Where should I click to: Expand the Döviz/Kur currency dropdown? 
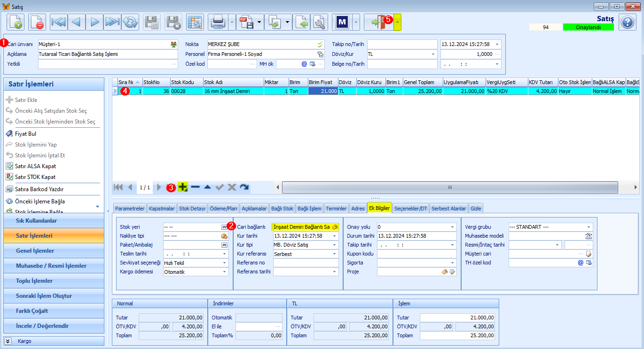click(433, 54)
